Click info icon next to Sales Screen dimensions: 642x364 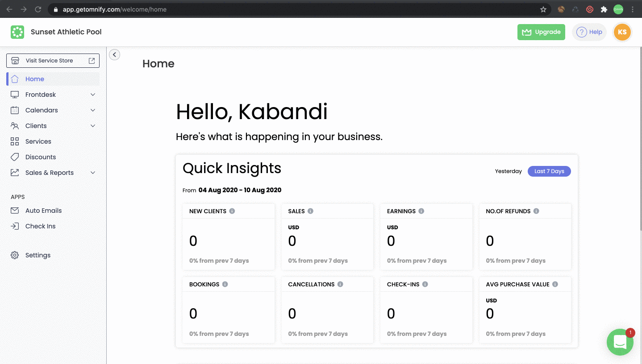tap(310, 211)
